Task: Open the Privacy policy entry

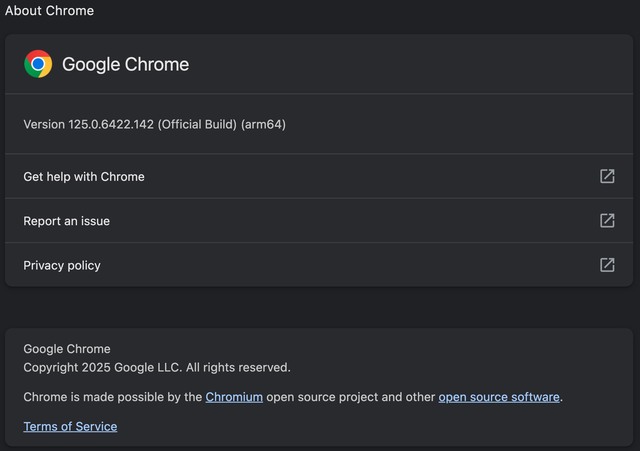Action: [319, 265]
